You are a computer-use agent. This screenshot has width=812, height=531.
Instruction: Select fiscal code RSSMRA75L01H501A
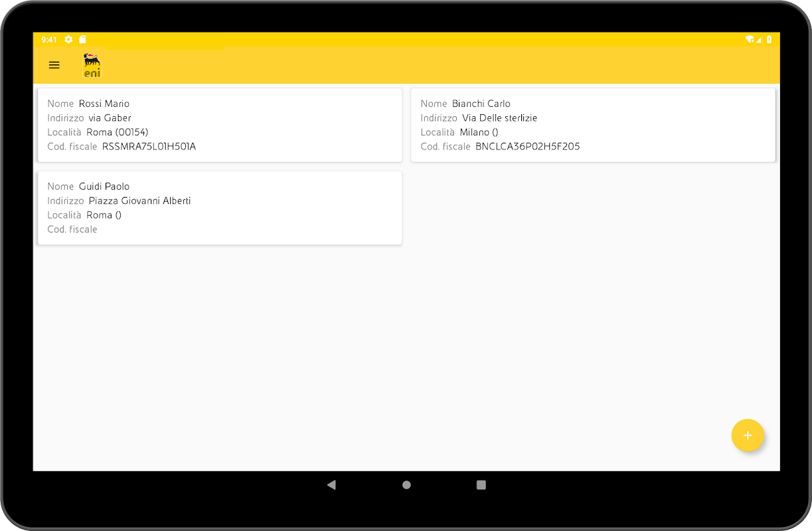click(x=149, y=147)
